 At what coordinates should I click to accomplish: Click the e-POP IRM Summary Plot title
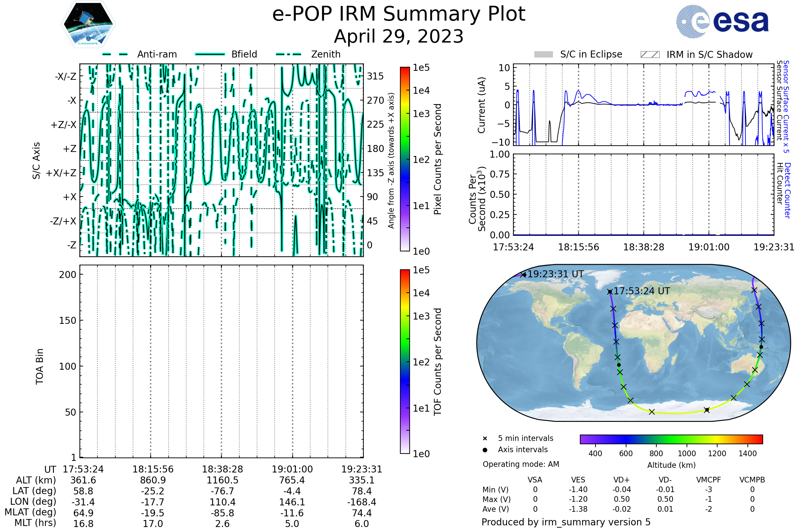point(399,14)
